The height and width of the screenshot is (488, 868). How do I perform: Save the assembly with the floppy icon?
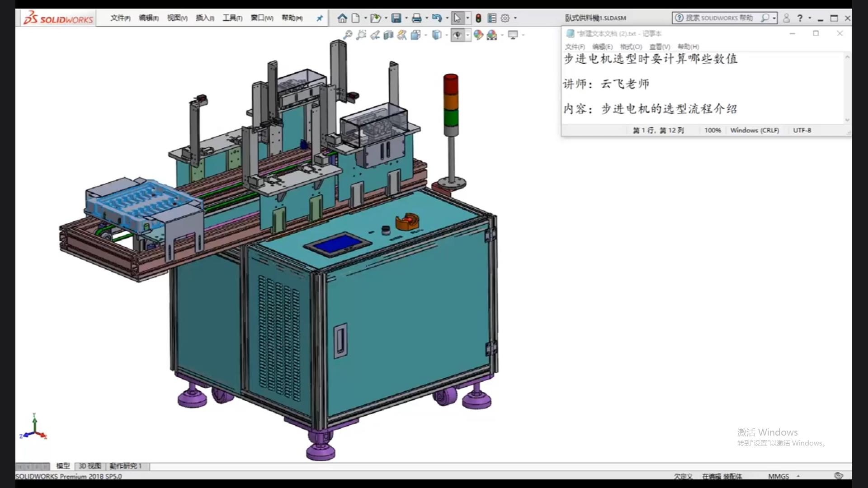[x=396, y=18]
